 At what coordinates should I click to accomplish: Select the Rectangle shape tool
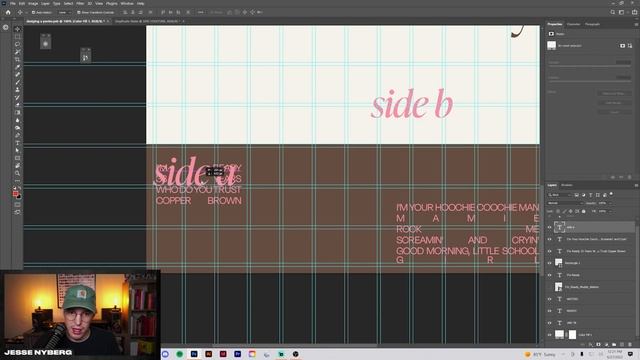18,158
